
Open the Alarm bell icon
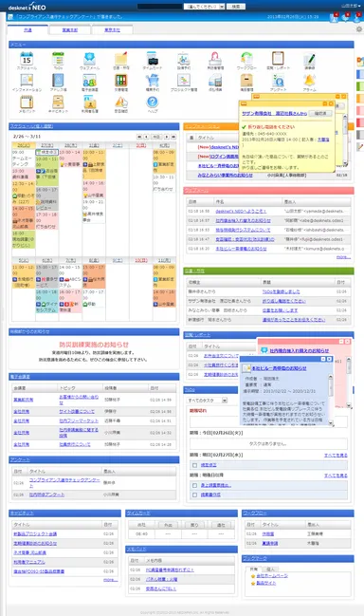[x=309, y=81]
